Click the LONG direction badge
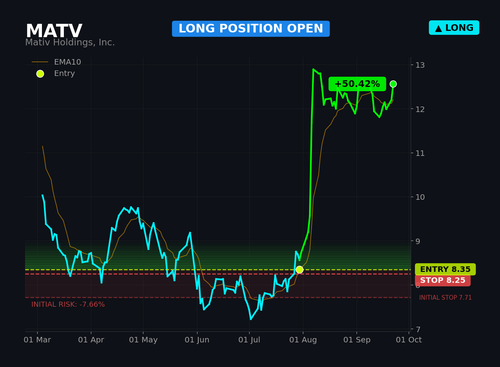 tap(454, 28)
